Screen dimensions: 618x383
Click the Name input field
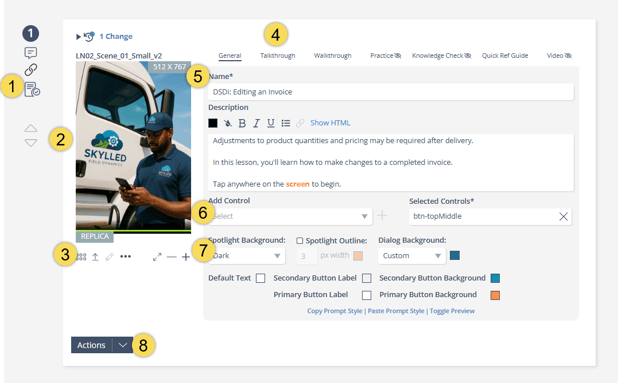point(391,92)
